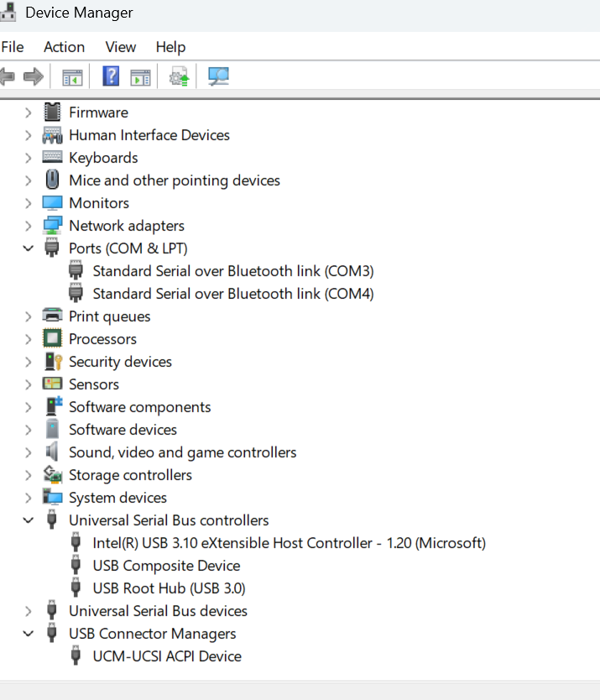Collapse the USB Connector Managers node

point(29,634)
